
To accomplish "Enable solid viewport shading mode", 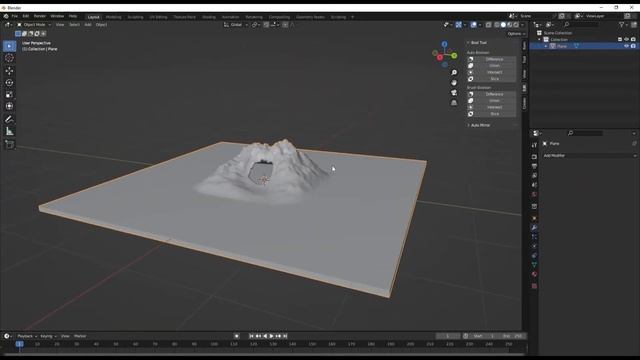I will click(x=503, y=25).
